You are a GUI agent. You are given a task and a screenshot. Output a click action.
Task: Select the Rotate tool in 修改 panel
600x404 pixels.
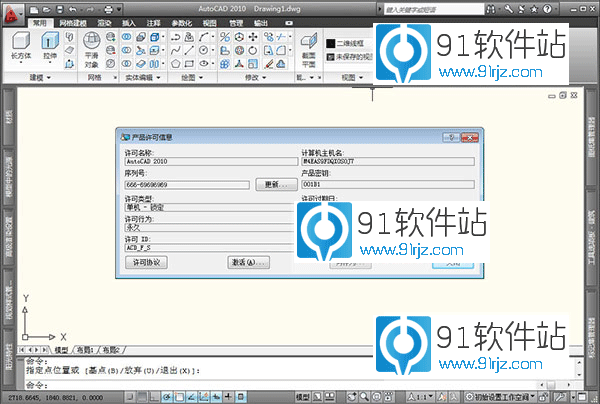pyautogui.click(x=253, y=50)
